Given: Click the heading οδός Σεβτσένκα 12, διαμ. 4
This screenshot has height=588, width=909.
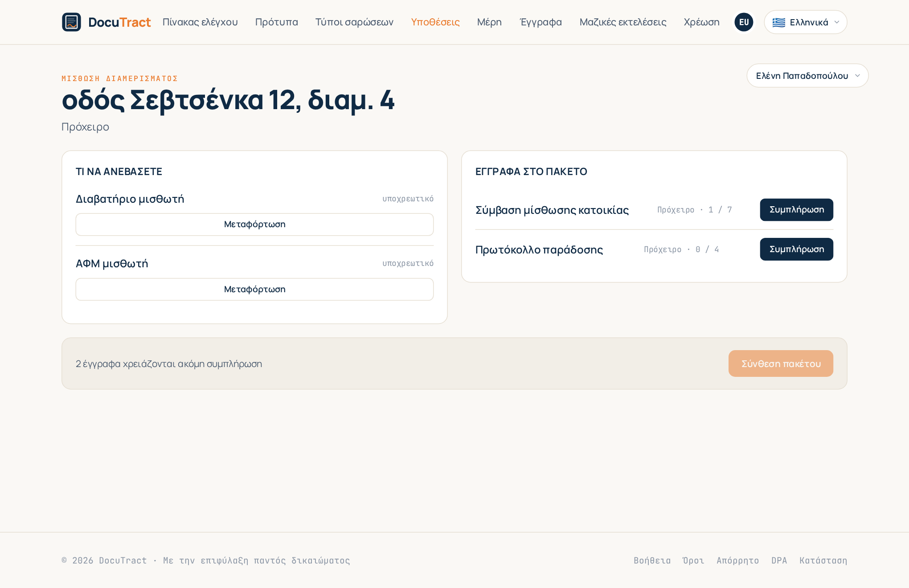Looking at the screenshot, I should [x=228, y=100].
